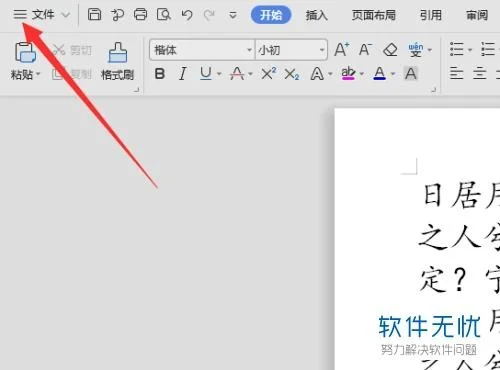Click the 复制 copy button
Screen dimensions: 500x370
(72, 74)
